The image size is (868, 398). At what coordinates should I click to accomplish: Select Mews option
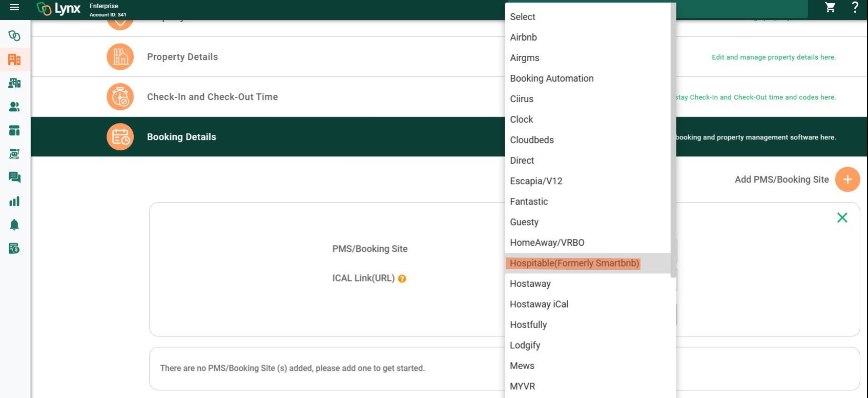tap(588, 366)
